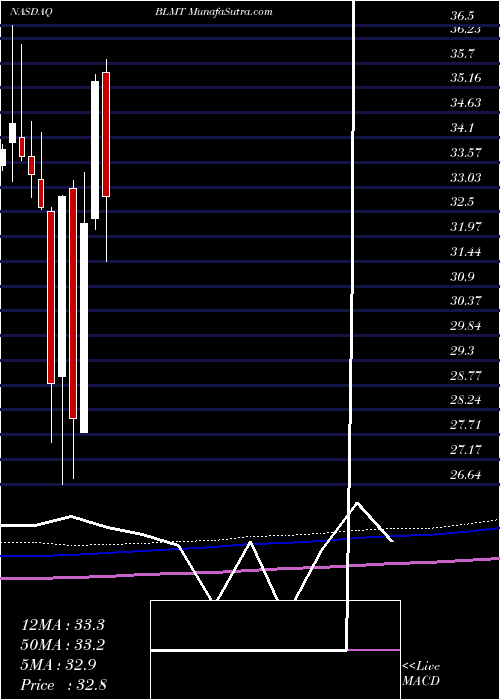This screenshot has width=500, height=700.
Task: Click the 29.84 price axis label
Action: [466, 326]
